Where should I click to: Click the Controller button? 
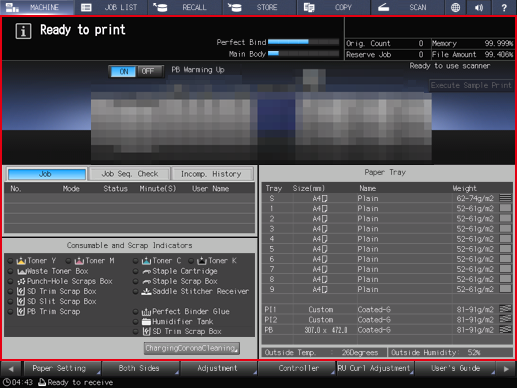coord(297,368)
